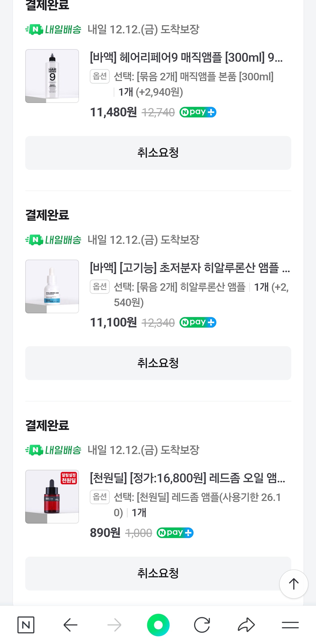Open 헤어리페어9 매직앰플 product title link

(186, 57)
